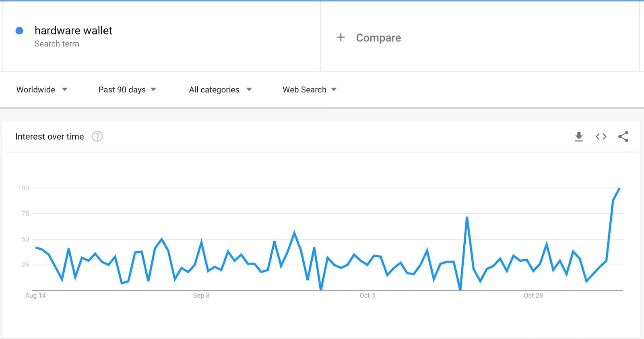Select the Aug 14 axis label

click(x=35, y=296)
